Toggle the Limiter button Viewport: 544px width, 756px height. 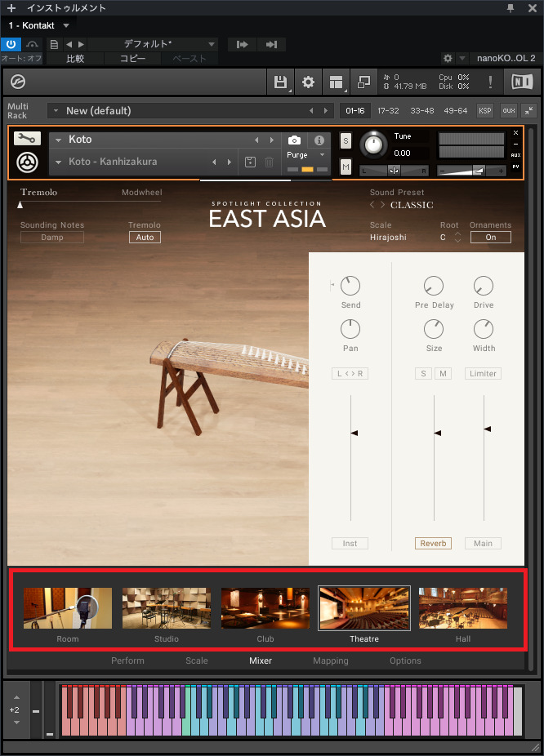coord(483,374)
